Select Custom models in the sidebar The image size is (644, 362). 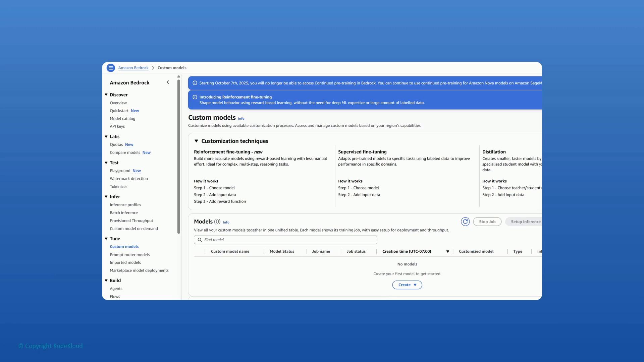(124, 247)
